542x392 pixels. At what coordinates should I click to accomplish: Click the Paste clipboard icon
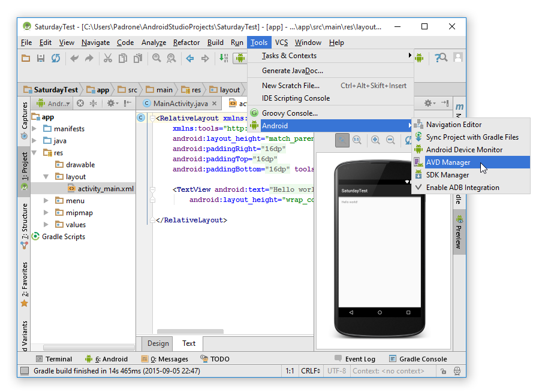138,58
